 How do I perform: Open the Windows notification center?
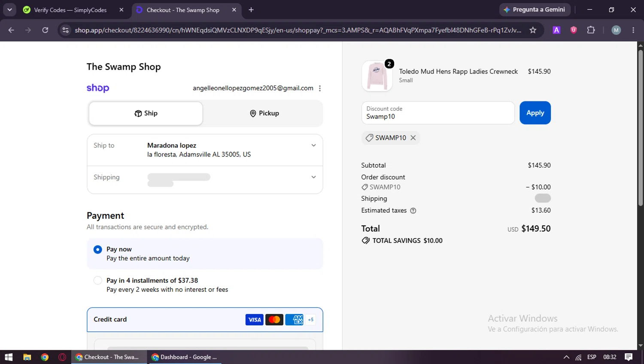(x=629, y=357)
